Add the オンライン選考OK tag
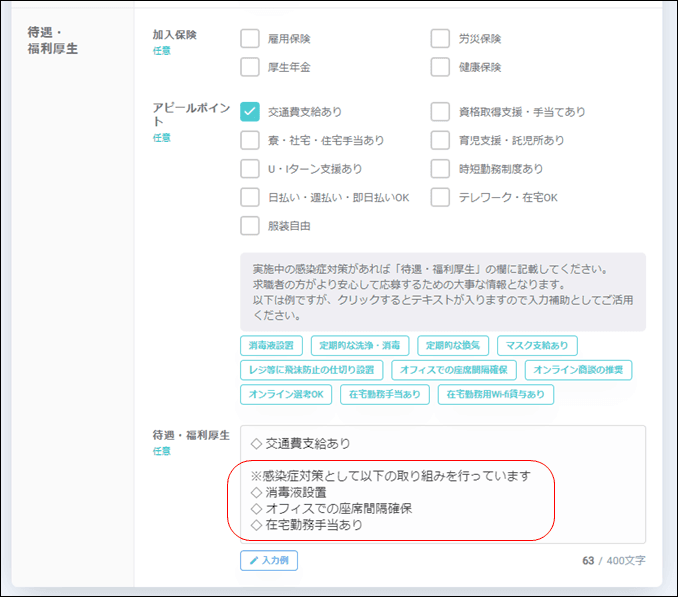Screen dimensions: 678x597 286,394
